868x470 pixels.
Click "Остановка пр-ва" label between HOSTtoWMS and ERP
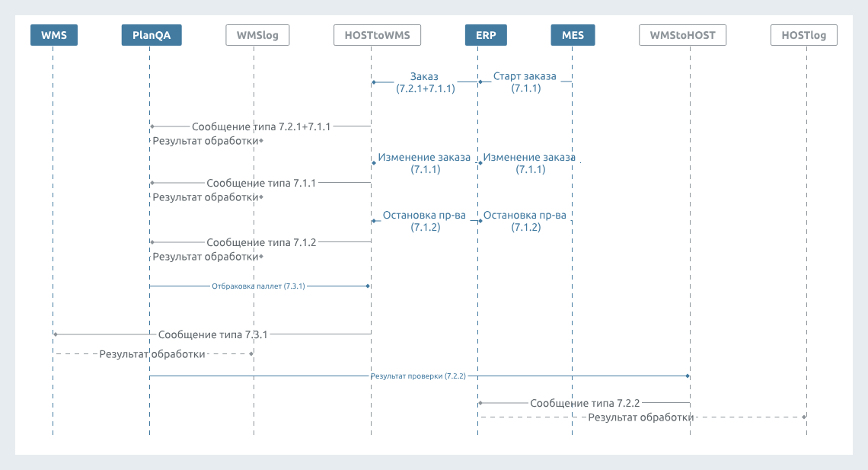click(x=425, y=221)
